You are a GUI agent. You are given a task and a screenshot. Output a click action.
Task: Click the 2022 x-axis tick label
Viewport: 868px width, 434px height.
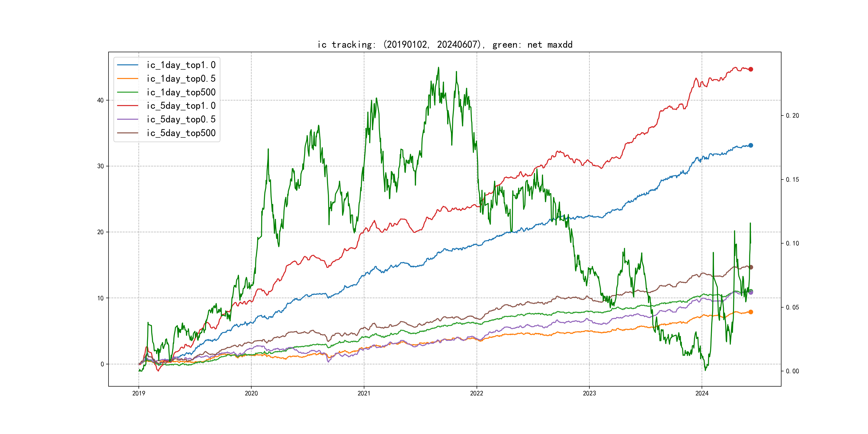(x=476, y=393)
